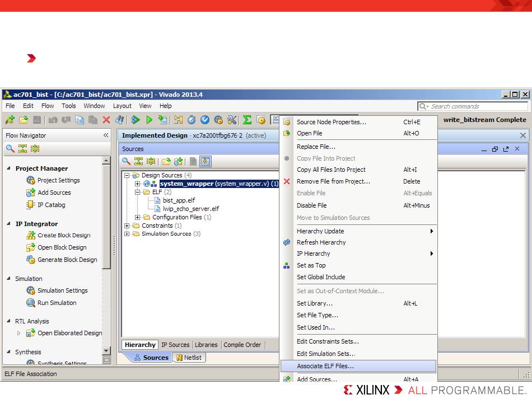Click the stopwatch timing icon in toolbar

192,120
